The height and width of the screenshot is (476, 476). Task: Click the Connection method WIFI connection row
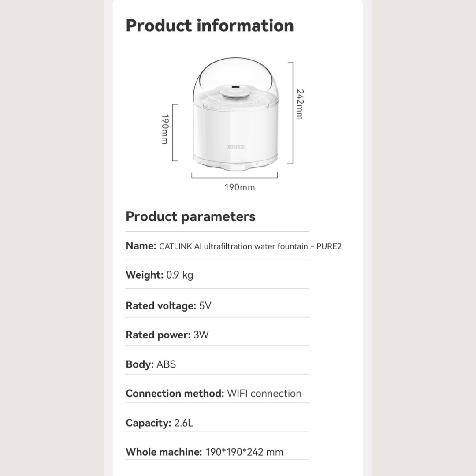coord(213,394)
